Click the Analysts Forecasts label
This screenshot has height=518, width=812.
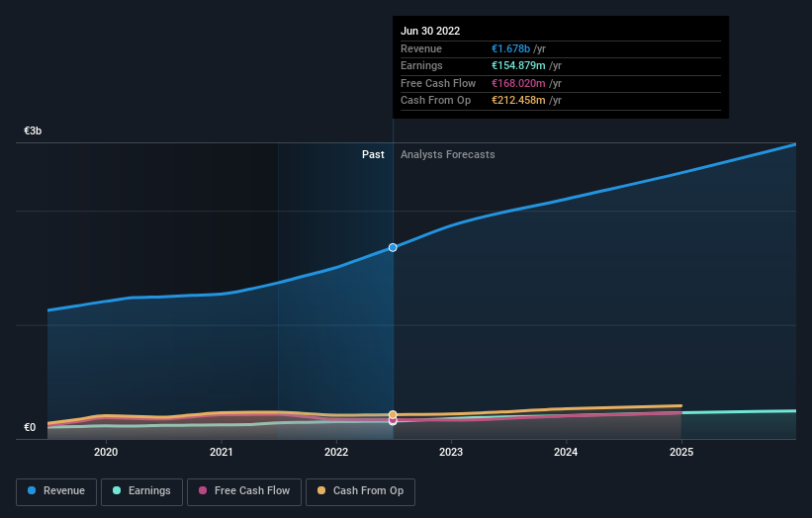click(447, 154)
